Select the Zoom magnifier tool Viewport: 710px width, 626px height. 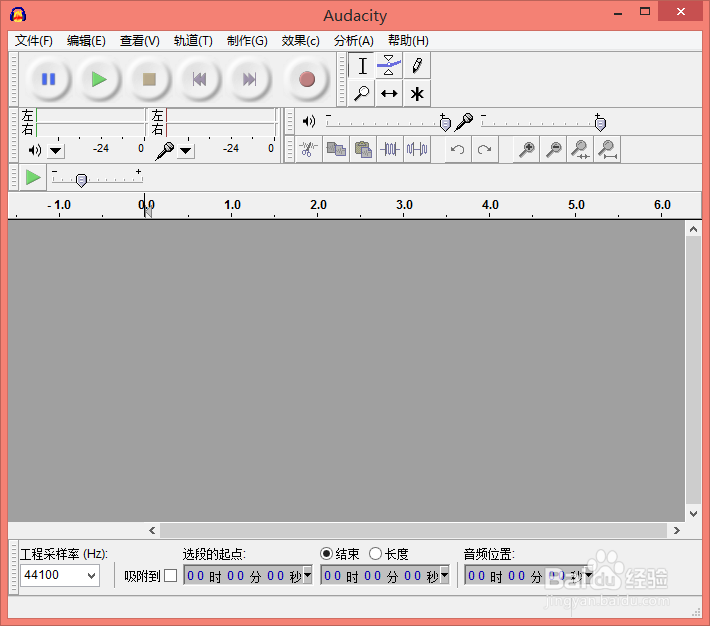coord(362,93)
